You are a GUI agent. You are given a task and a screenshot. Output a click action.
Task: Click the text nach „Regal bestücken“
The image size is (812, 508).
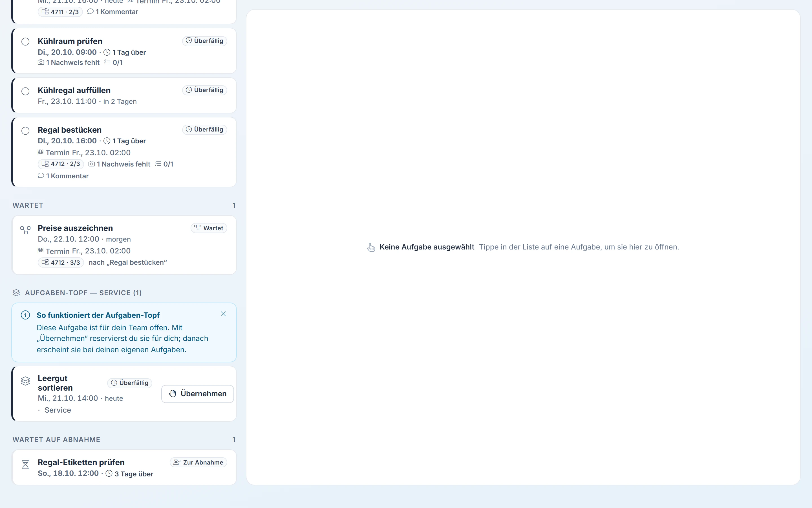tap(128, 262)
